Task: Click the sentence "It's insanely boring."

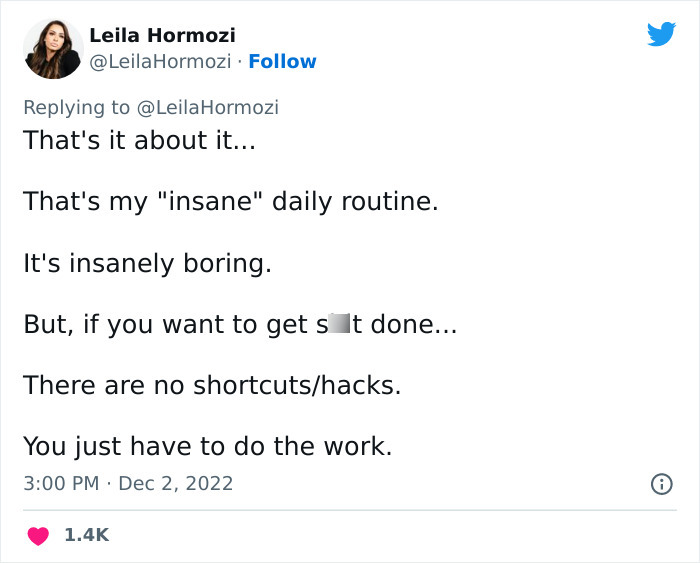Action: coord(147,264)
